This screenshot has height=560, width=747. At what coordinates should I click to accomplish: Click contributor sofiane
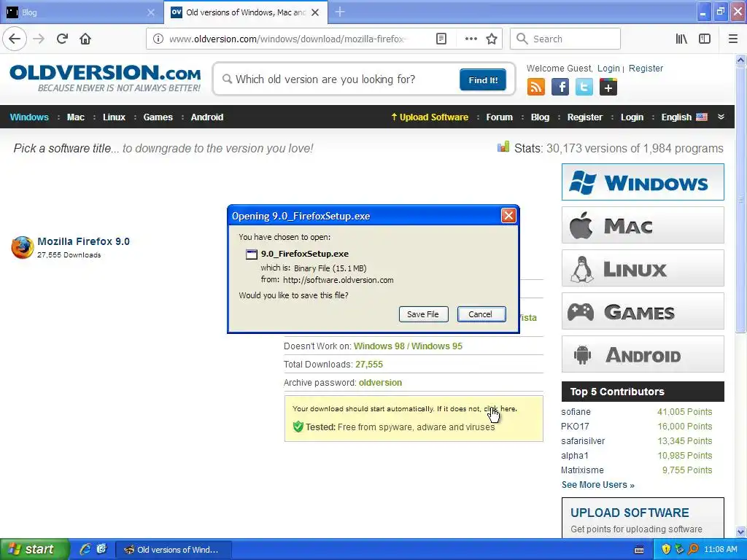point(576,411)
